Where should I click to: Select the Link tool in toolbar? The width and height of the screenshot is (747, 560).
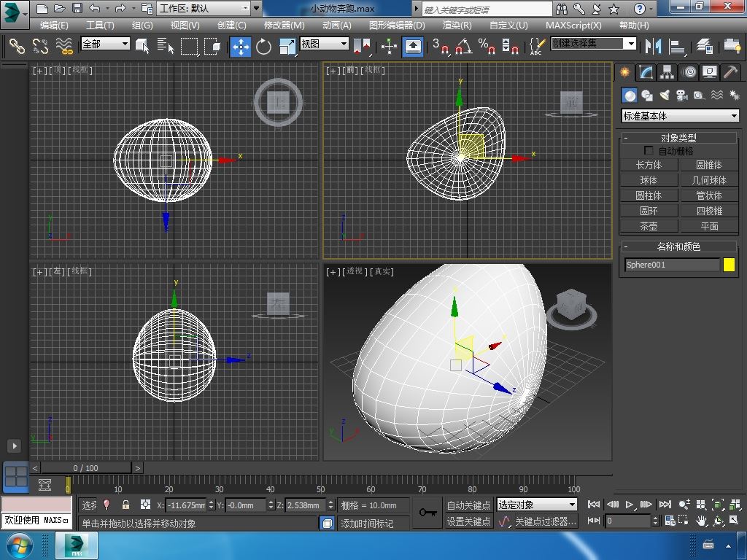tap(17, 46)
